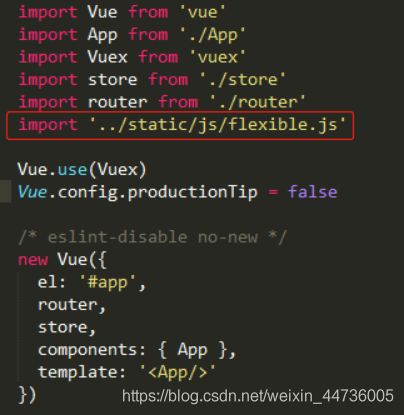Click the '<App/>' template string

[x=178, y=372]
